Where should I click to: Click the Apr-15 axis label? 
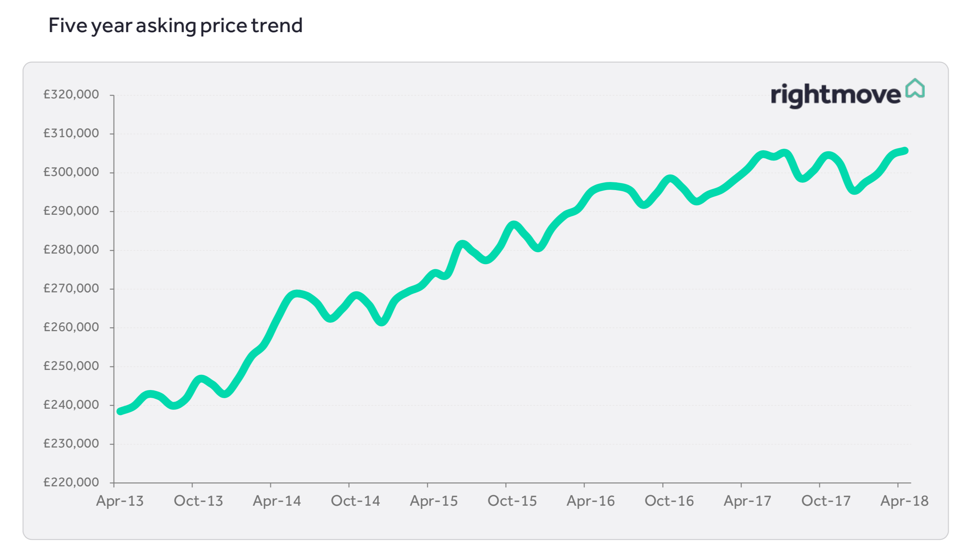pyautogui.click(x=434, y=501)
